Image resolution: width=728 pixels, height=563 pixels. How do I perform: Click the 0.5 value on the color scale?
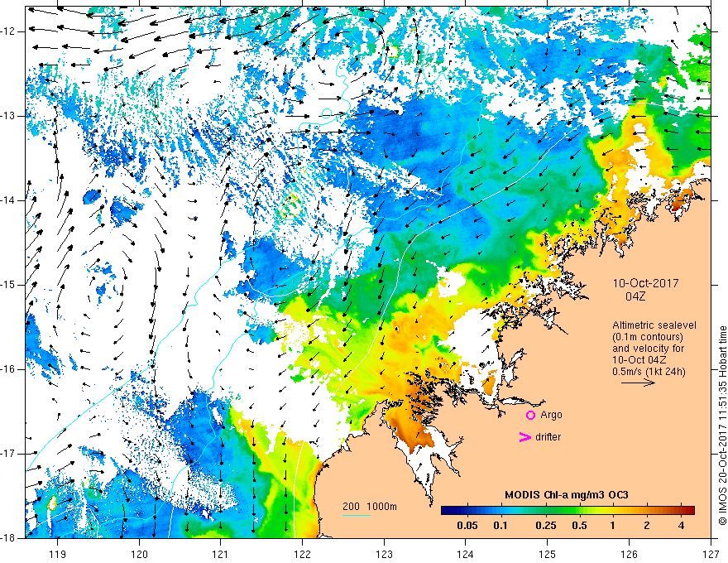click(579, 526)
